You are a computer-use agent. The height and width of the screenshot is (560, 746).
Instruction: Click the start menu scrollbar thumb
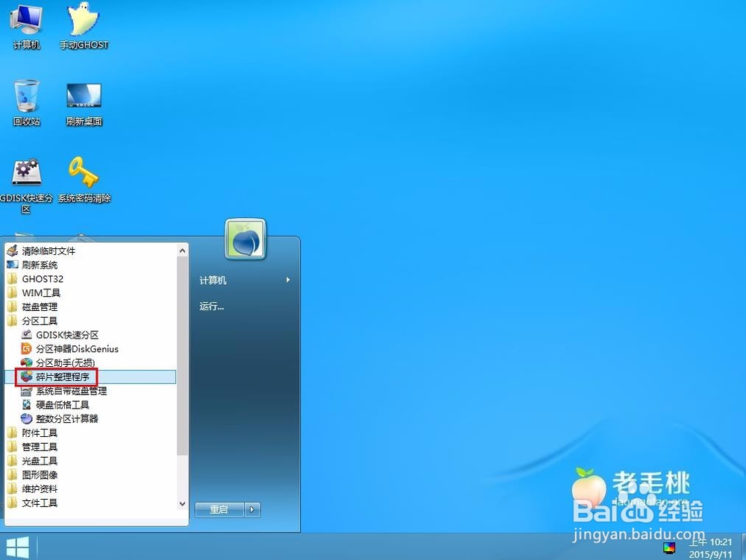coord(182,356)
